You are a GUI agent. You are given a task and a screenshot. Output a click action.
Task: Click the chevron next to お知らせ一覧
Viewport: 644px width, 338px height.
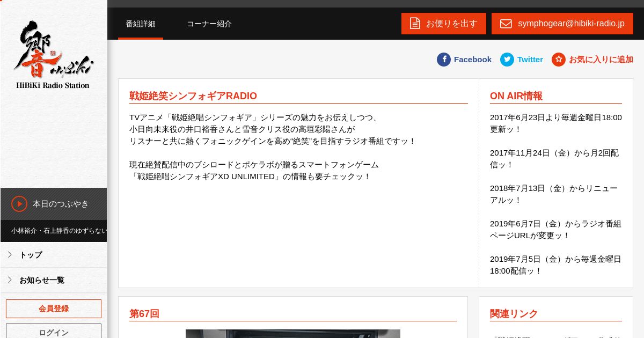tap(10, 280)
